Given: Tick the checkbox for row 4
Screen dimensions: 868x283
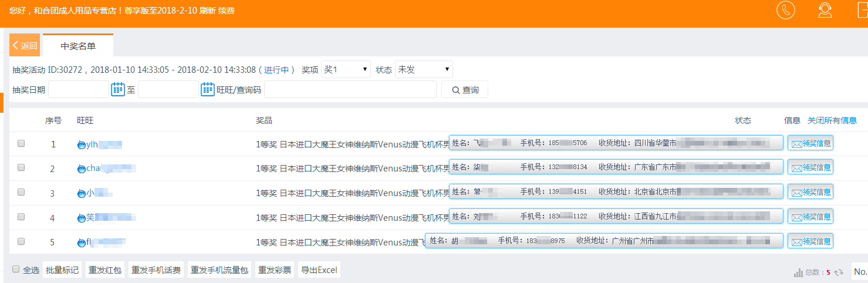Looking at the screenshot, I should [21, 217].
